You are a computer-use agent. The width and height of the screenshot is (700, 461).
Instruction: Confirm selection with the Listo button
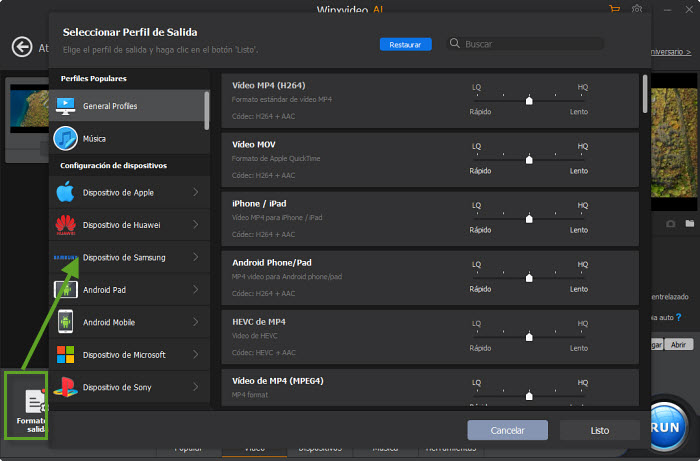(x=599, y=430)
